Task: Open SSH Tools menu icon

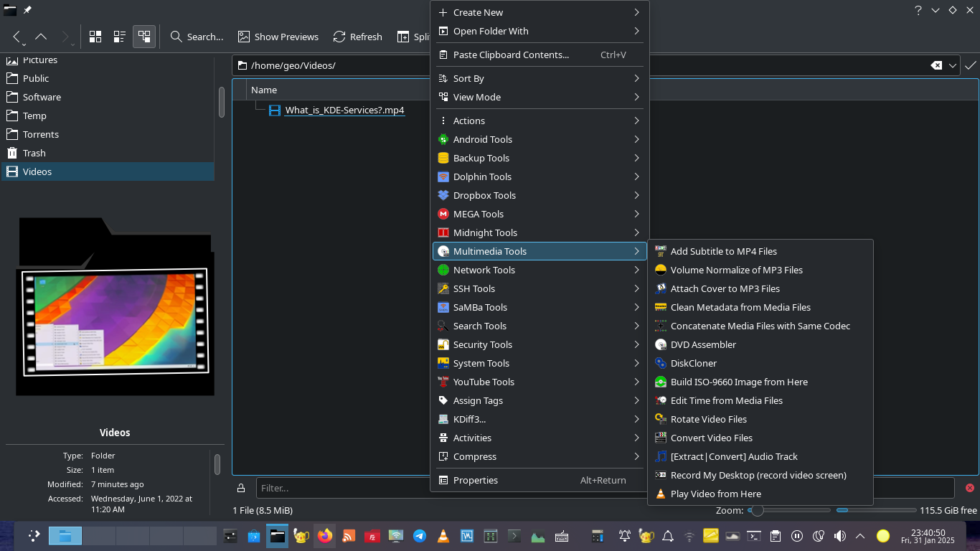Action: tap(443, 288)
